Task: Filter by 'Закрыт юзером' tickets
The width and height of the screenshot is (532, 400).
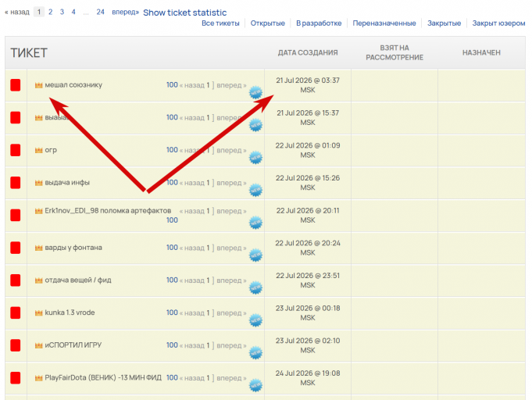Action: pyautogui.click(x=498, y=23)
